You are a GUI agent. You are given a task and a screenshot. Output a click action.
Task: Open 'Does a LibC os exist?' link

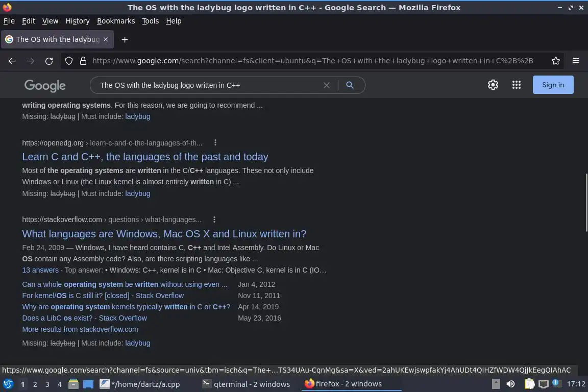84,318
